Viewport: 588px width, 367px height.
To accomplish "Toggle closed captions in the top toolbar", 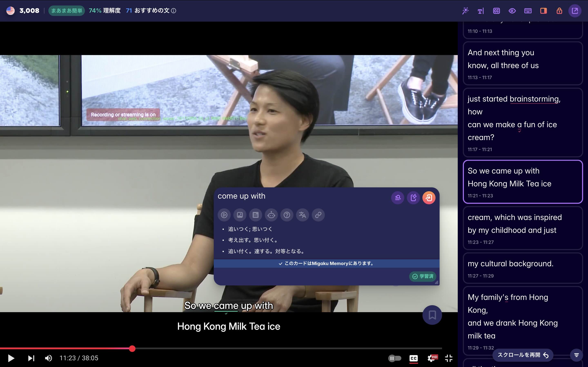I will [x=496, y=11].
